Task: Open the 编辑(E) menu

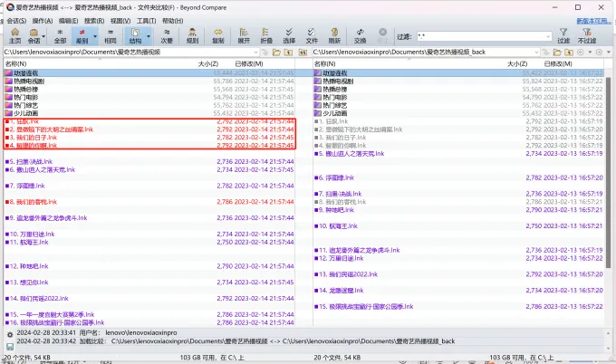Action: [68, 21]
